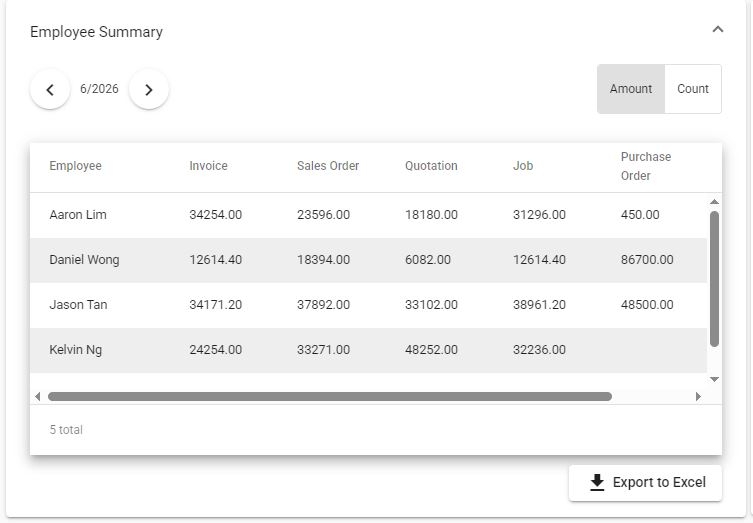Click the vertical scrollbar thumb

[x=715, y=279]
